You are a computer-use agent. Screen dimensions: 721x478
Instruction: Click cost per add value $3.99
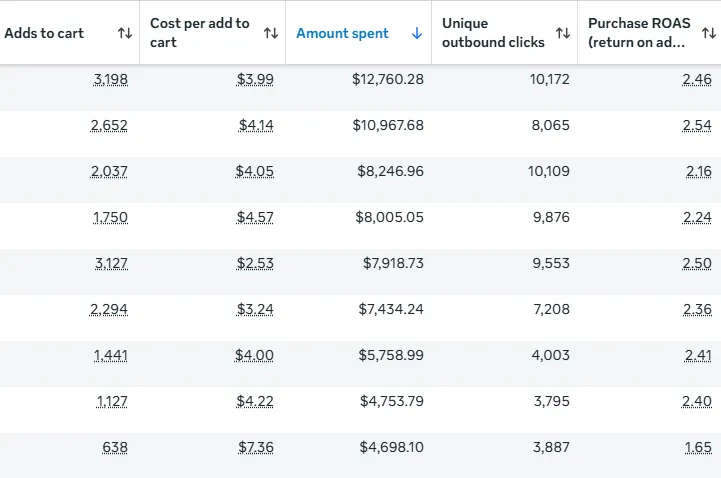point(255,80)
